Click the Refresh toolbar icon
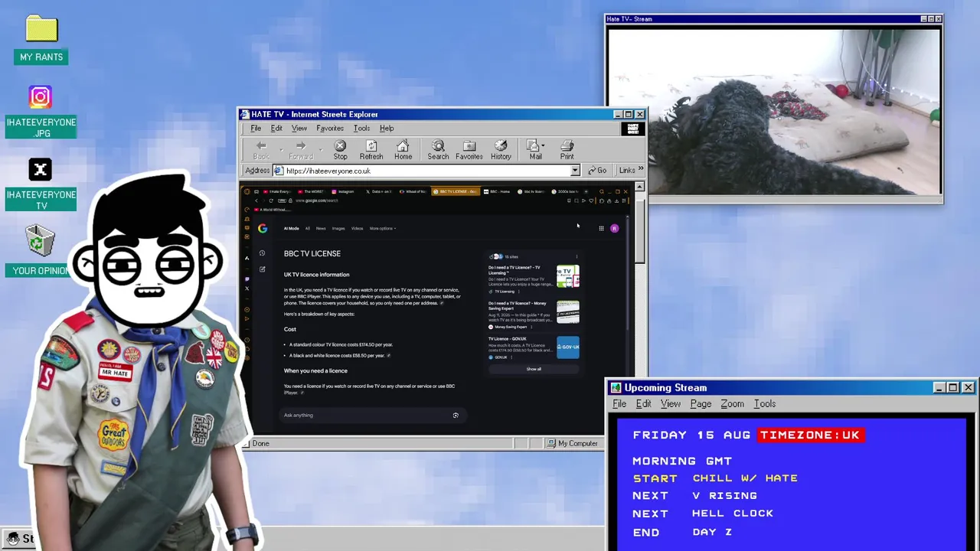This screenshot has width=980, height=551. pyautogui.click(x=371, y=149)
